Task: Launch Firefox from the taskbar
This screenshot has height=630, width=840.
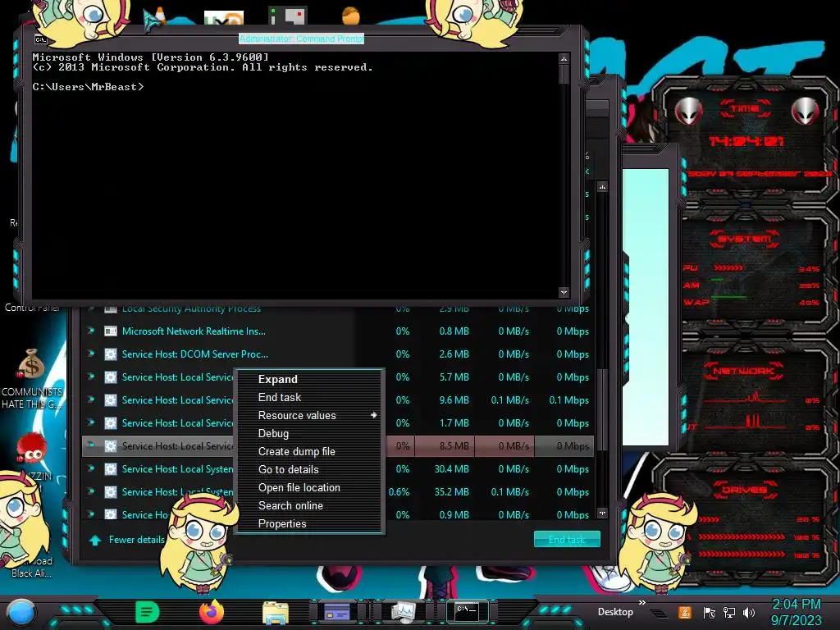Action: (x=211, y=612)
